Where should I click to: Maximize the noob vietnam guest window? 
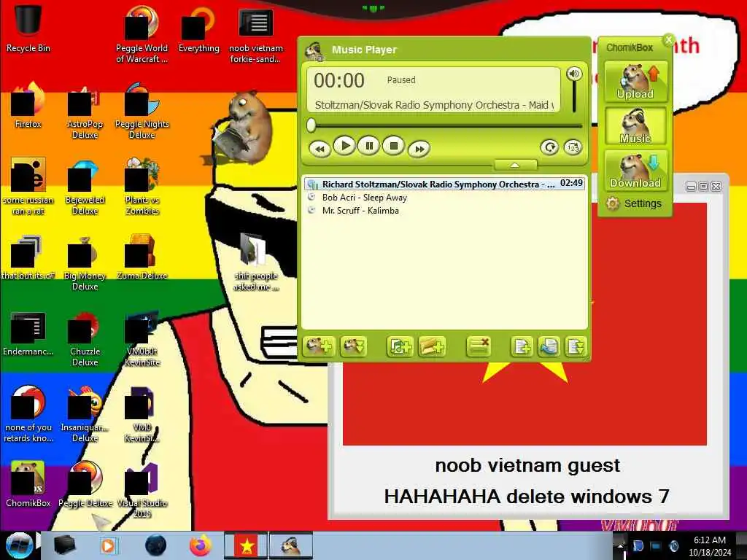[704, 186]
